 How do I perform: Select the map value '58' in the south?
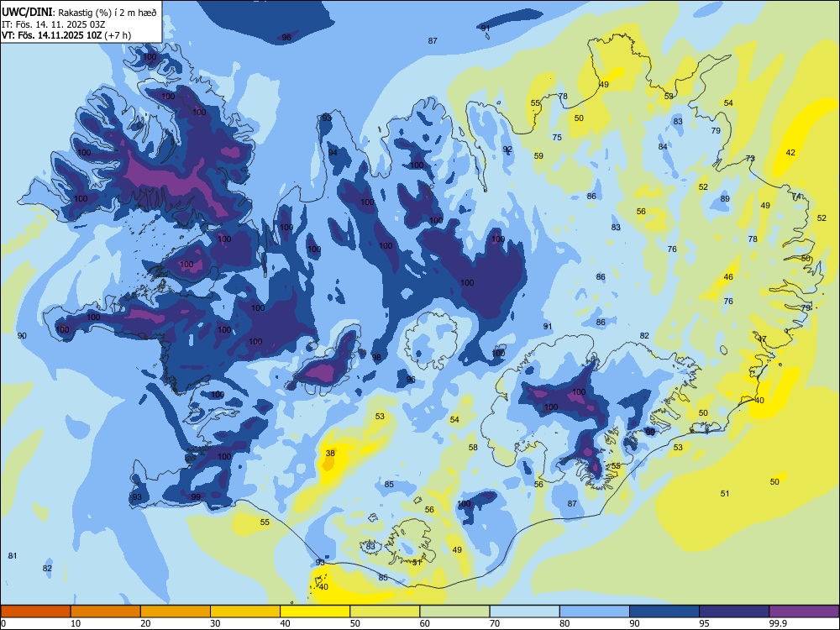pos(473,448)
